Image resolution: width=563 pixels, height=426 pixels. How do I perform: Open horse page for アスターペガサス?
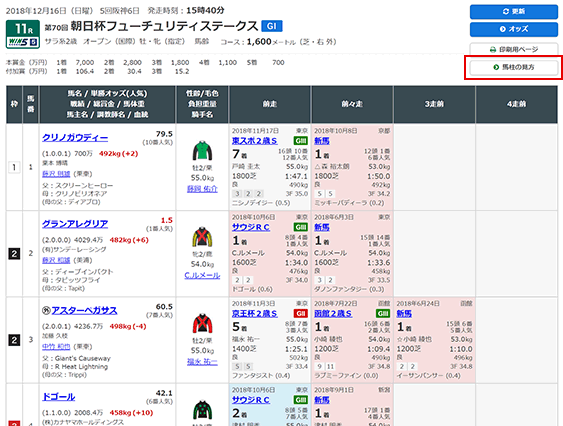tap(84, 310)
